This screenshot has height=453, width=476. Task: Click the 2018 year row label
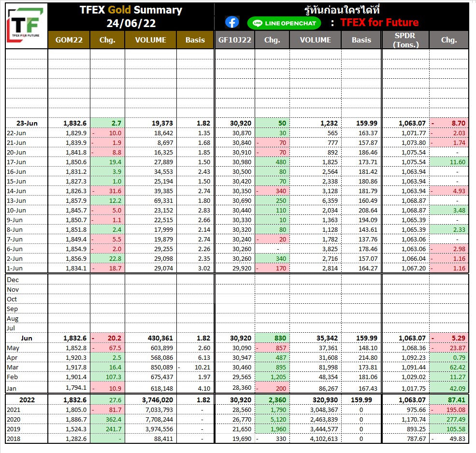click(x=14, y=439)
